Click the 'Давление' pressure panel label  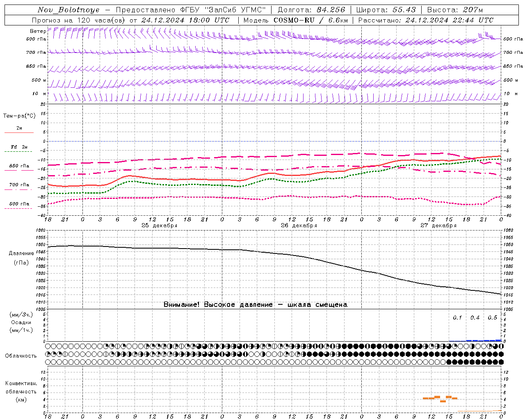coord(21,253)
